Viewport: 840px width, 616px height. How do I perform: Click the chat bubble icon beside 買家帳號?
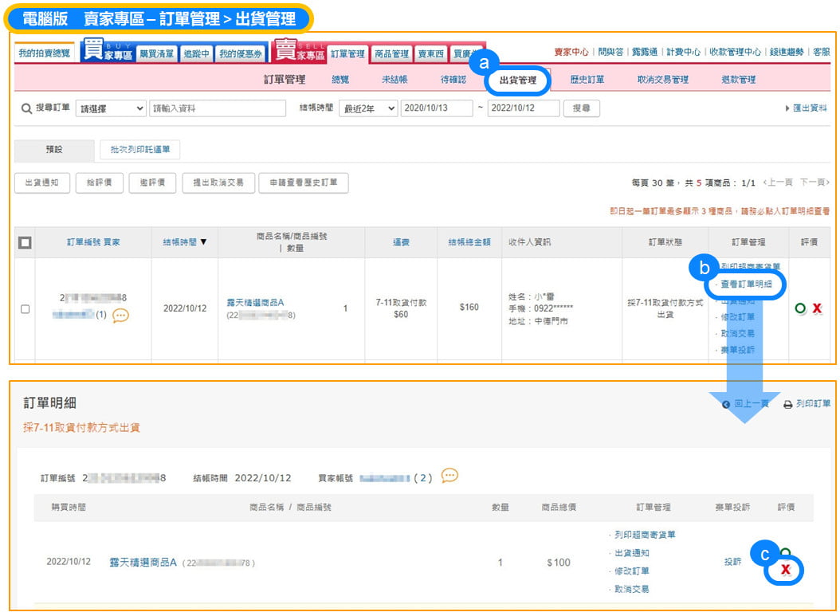(x=449, y=476)
